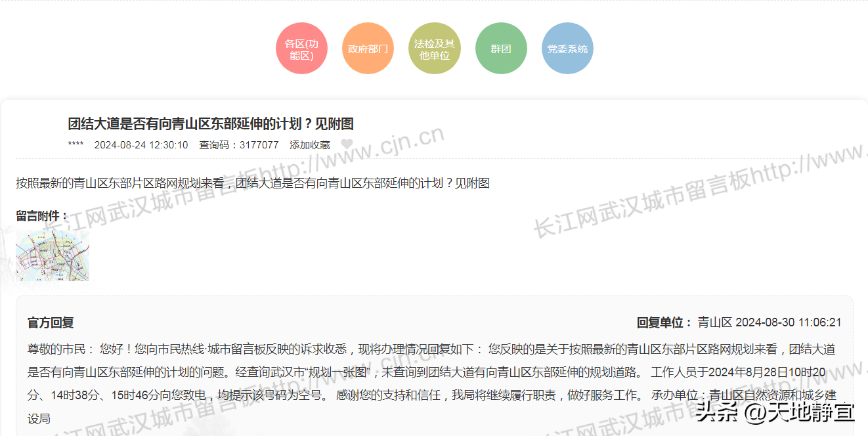Open the 党委系统 category circle

point(567,49)
